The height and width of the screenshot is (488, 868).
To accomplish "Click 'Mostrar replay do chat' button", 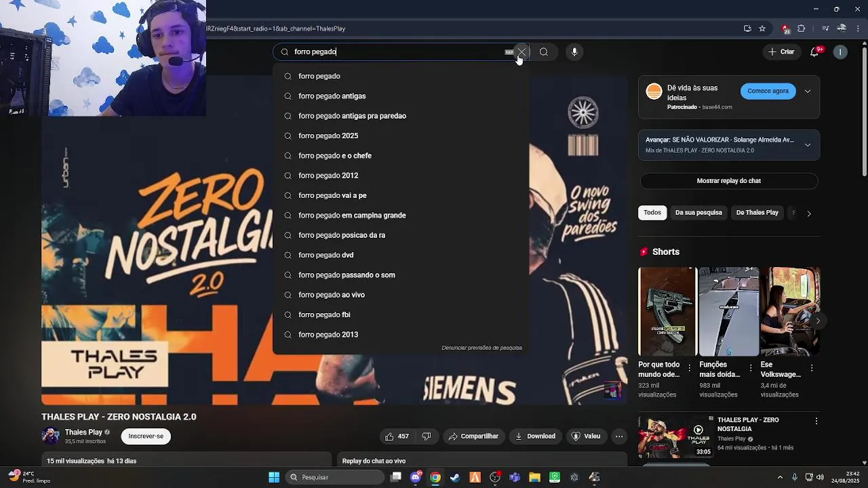I will click(729, 181).
